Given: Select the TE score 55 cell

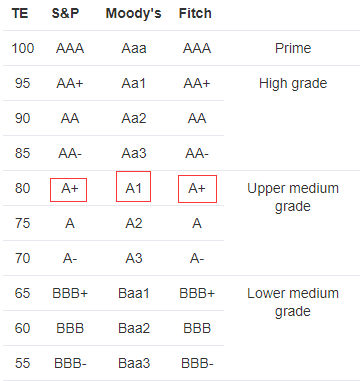Looking at the screenshot, I should pos(23,363).
